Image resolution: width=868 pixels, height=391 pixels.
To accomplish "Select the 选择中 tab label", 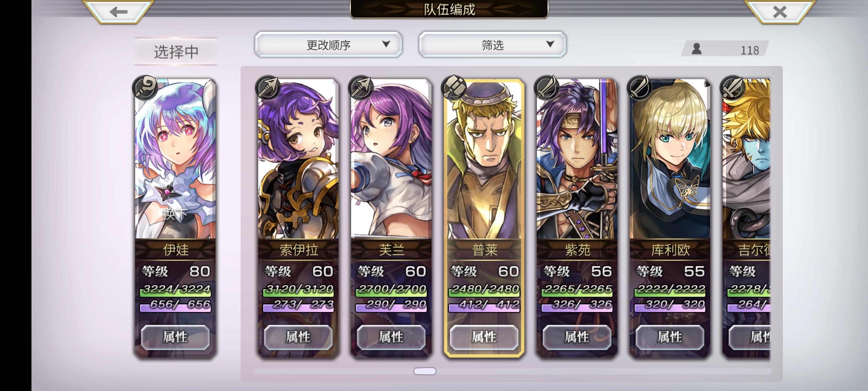I will point(176,52).
